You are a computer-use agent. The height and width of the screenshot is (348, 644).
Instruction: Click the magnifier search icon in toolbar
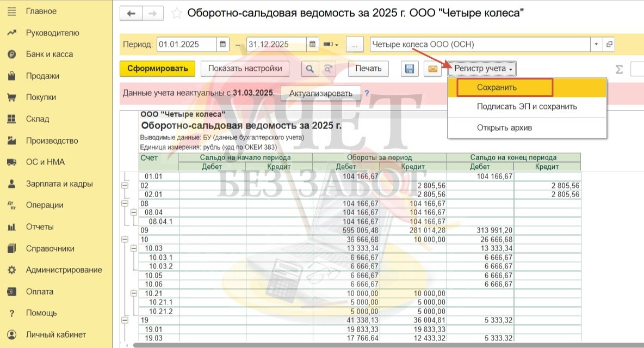click(309, 69)
